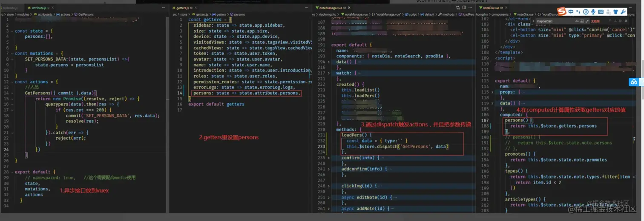Image resolution: width=644 pixels, height=221 pixels.
Task: Expand folded data() block at line 194
Action: click(x=328, y=62)
